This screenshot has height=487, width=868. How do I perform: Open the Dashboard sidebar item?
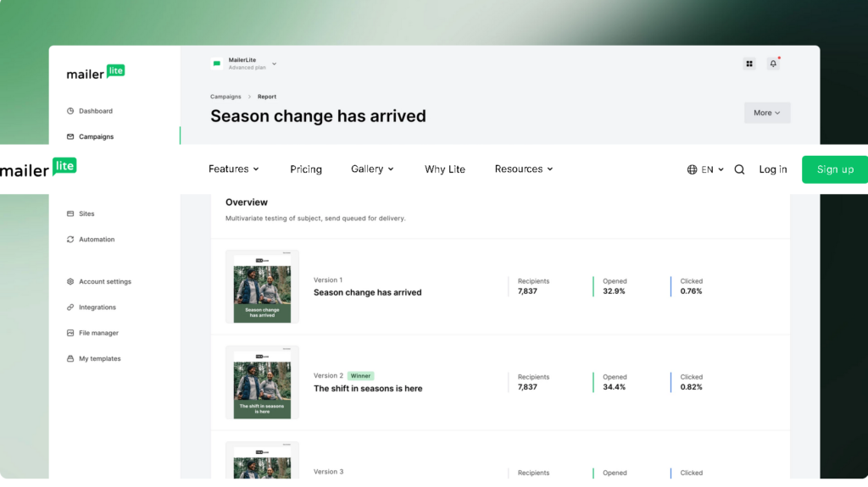(x=90, y=111)
